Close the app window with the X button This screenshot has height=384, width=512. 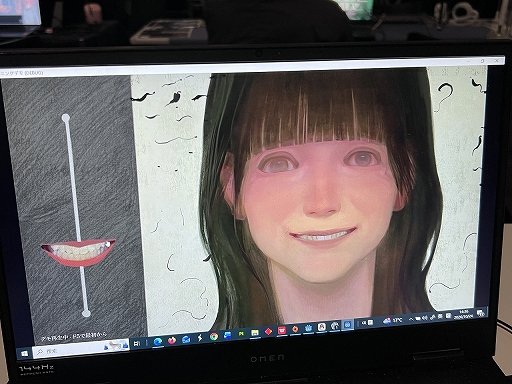coord(497,61)
